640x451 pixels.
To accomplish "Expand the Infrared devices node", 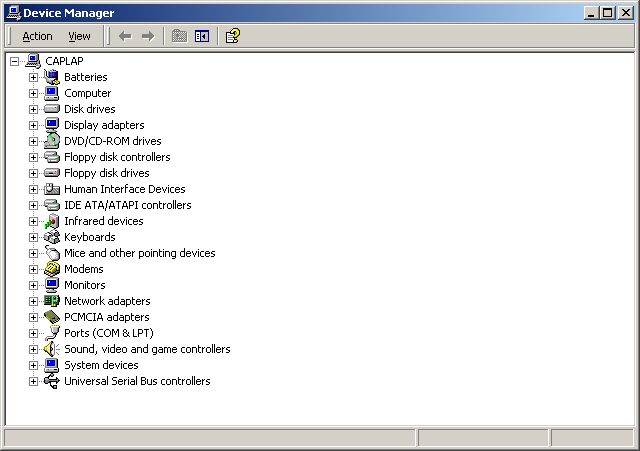I will click(x=33, y=221).
